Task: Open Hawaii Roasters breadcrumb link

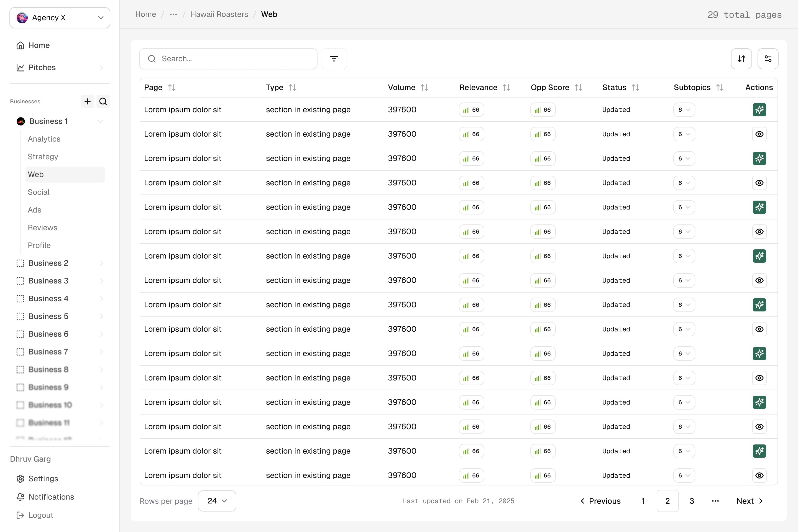Action: pyautogui.click(x=219, y=14)
